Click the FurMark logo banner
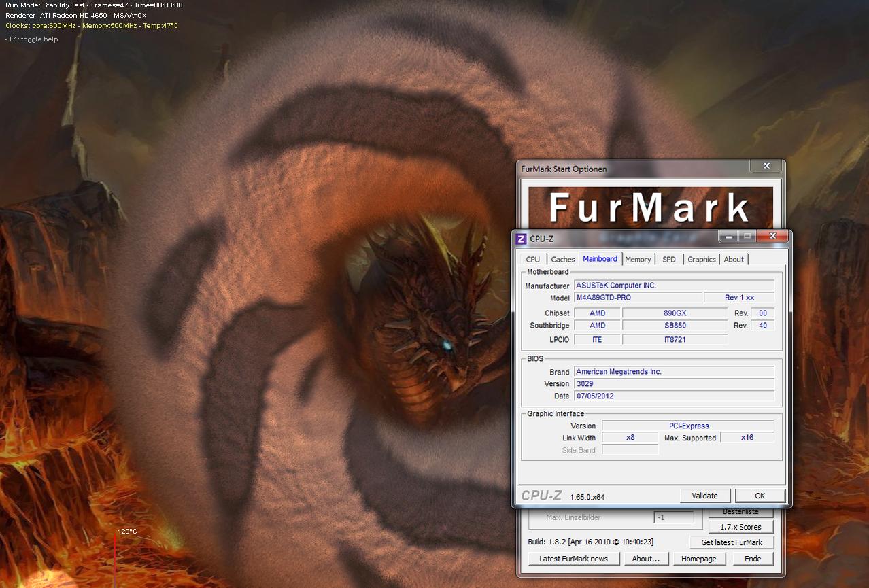Image resolution: width=869 pixels, height=588 pixels. 651,207
